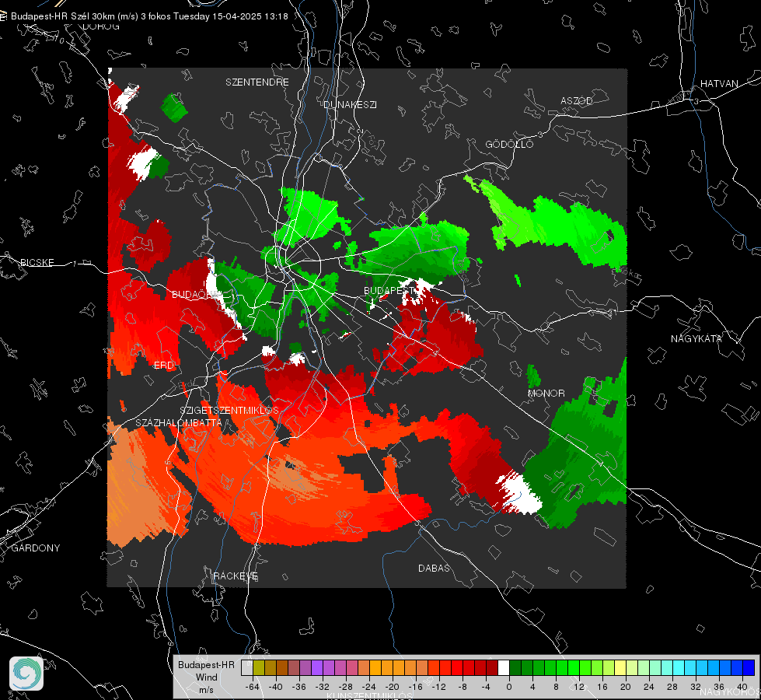Viewport: 761px width, 700px height.
Task: Select the rightmost deep blue legend swatch
Action: [x=749, y=668]
